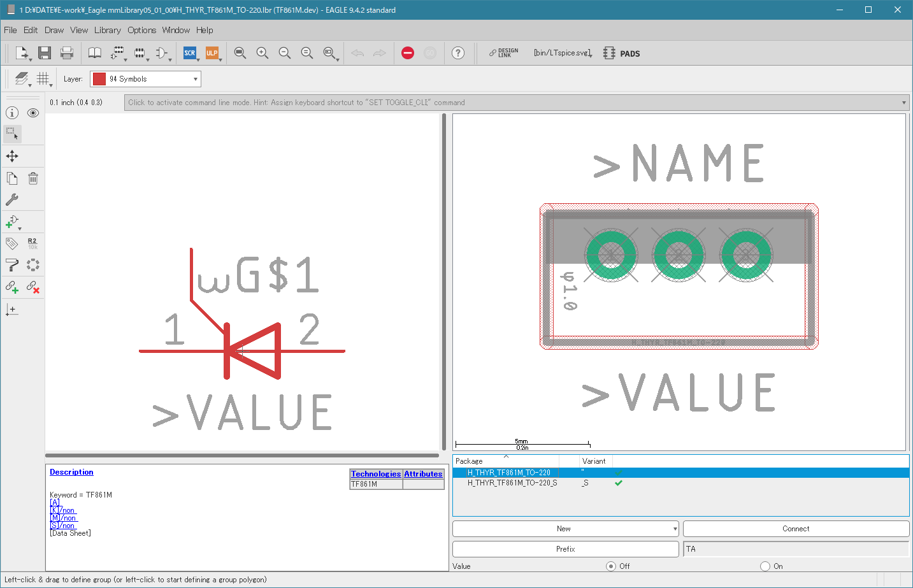Open the layer settings icon

tap(22, 79)
